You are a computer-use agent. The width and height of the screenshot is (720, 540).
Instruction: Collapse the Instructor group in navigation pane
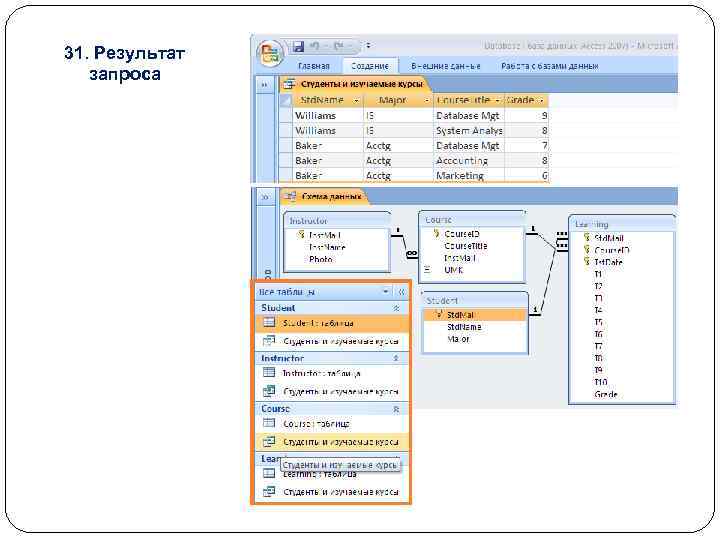tap(396, 358)
